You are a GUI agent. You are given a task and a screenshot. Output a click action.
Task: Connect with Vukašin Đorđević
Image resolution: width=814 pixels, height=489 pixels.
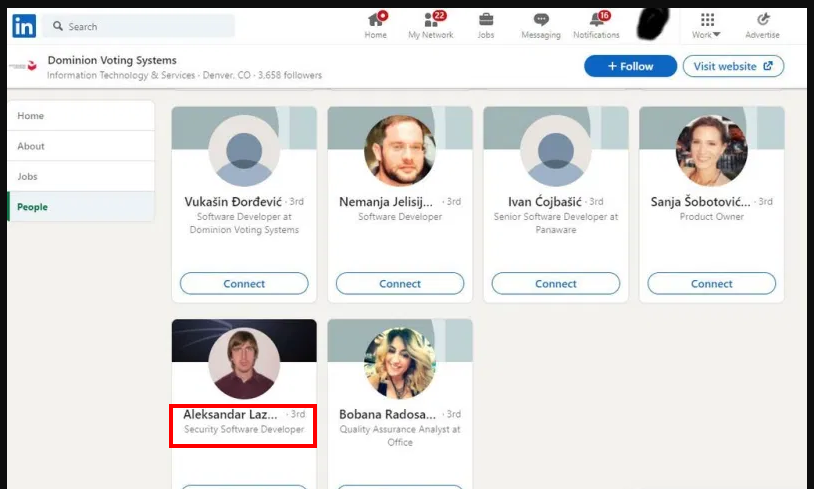(244, 284)
